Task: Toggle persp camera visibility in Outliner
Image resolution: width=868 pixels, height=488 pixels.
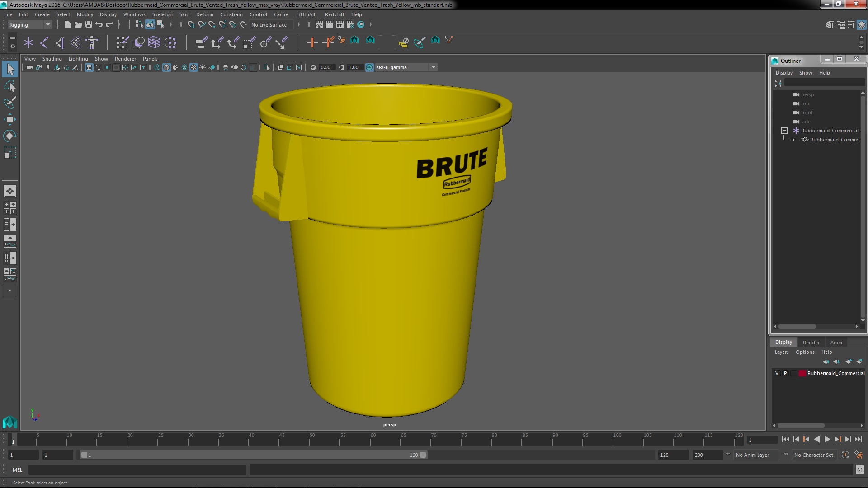Action: 797,94
